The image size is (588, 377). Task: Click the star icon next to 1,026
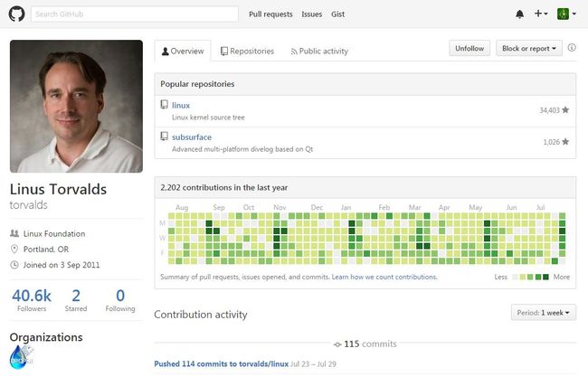(x=565, y=142)
